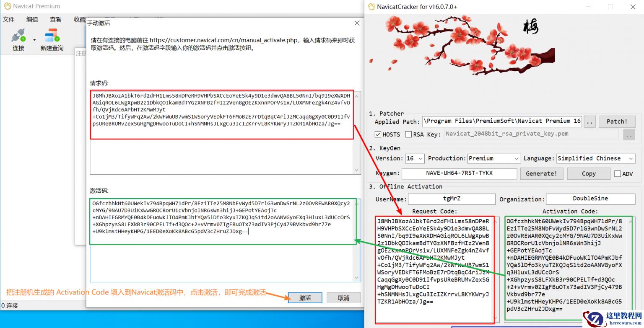Click the browse button beside Applied Path
644x328 pixels.
coord(590,121)
